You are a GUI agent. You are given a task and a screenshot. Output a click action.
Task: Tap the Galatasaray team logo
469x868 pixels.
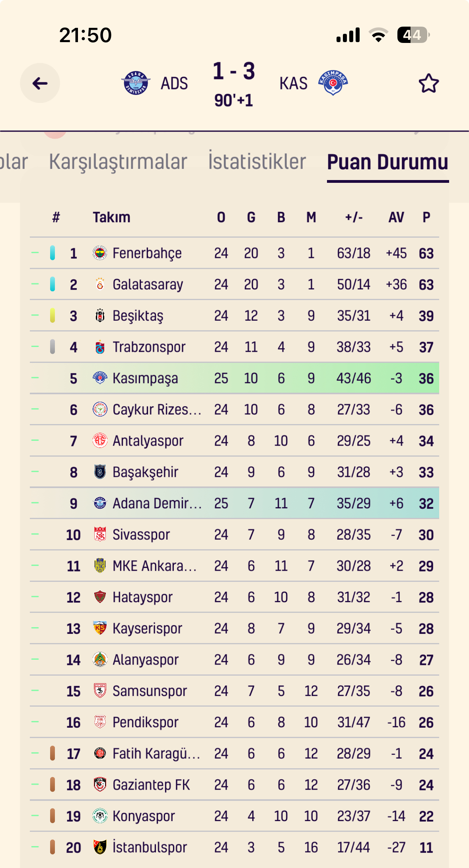(x=100, y=284)
